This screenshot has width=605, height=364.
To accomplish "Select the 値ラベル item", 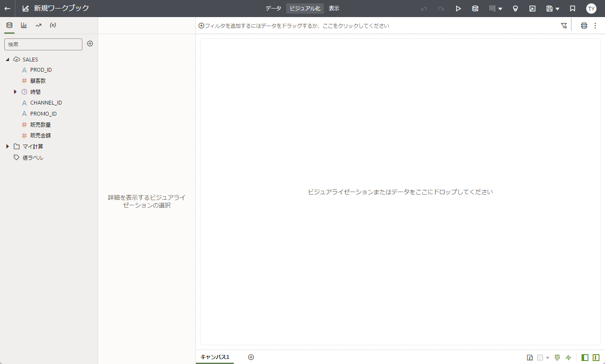I will pos(33,157).
